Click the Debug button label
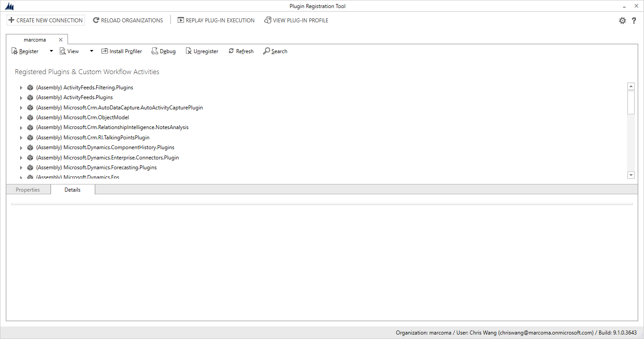644x339 pixels. tap(168, 51)
